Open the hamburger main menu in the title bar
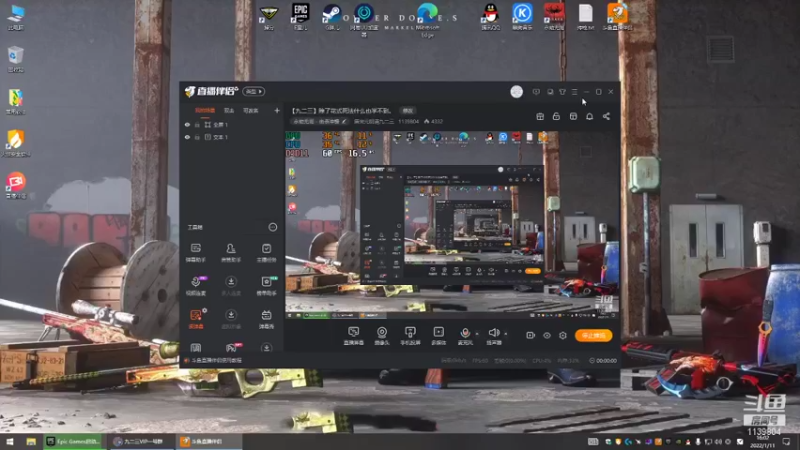 point(574,92)
